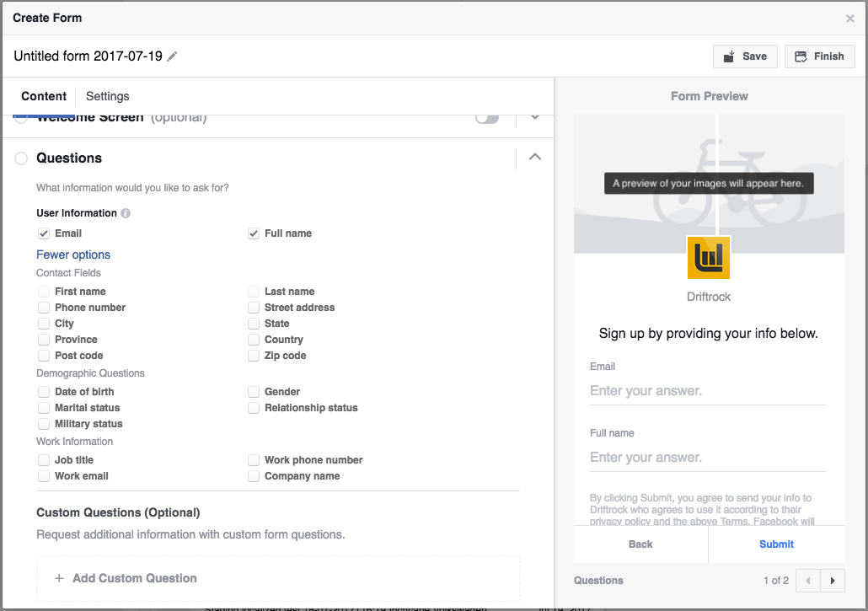Click Back in the form preview
The image size is (868, 611).
(x=640, y=544)
